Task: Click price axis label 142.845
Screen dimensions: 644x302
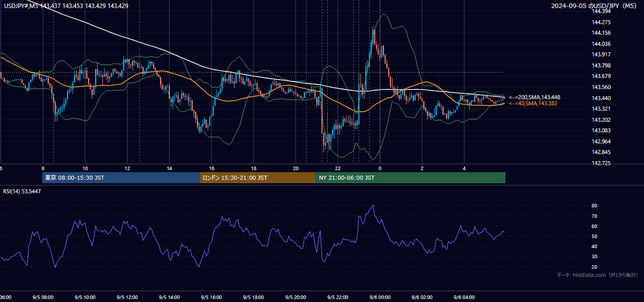Action: click(x=602, y=152)
